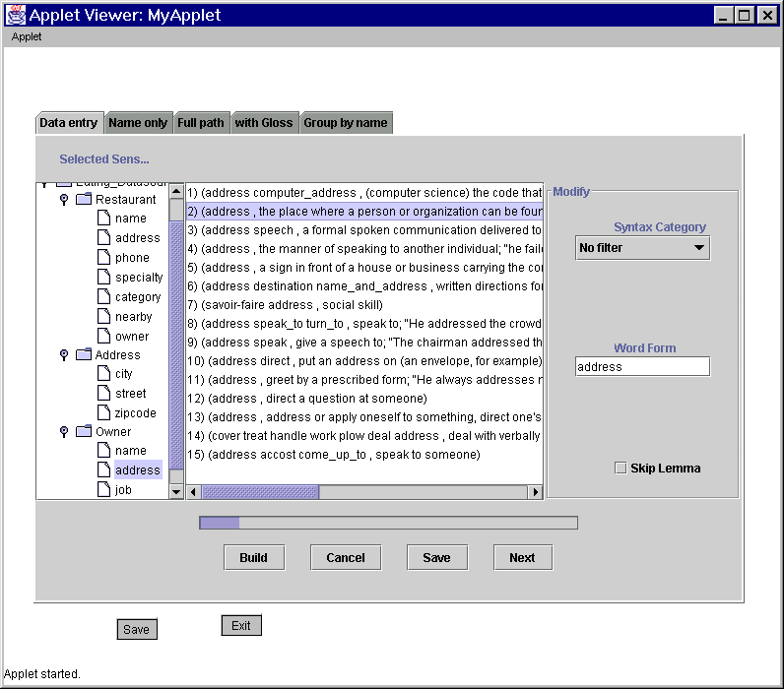Image resolution: width=784 pixels, height=689 pixels.
Task: Collapse the Owner tree node handle
Action: 64,432
